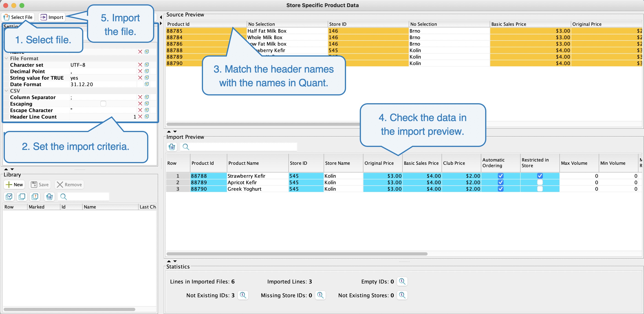The height and width of the screenshot is (314, 644).
Task: Click the Save button in Library
Action: pos(40,185)
